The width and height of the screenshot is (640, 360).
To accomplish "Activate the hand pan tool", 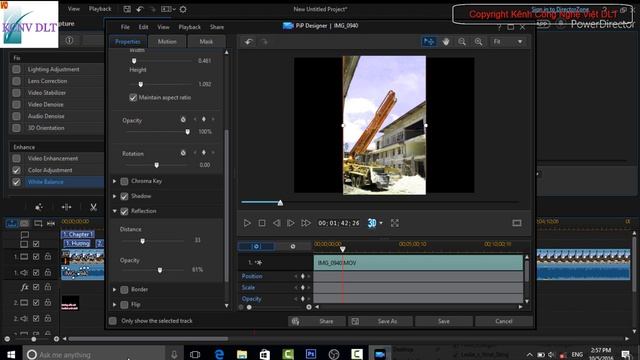I will pos(446,42).
